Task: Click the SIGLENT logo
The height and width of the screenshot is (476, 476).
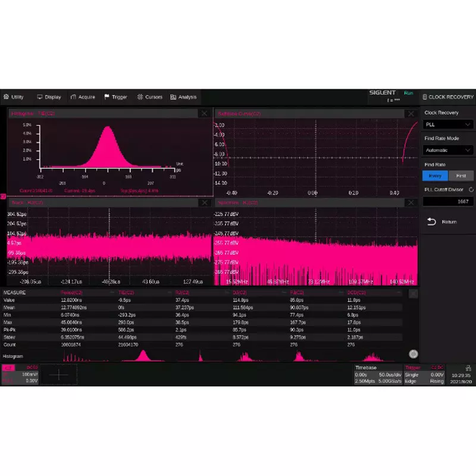Action: 382,93
